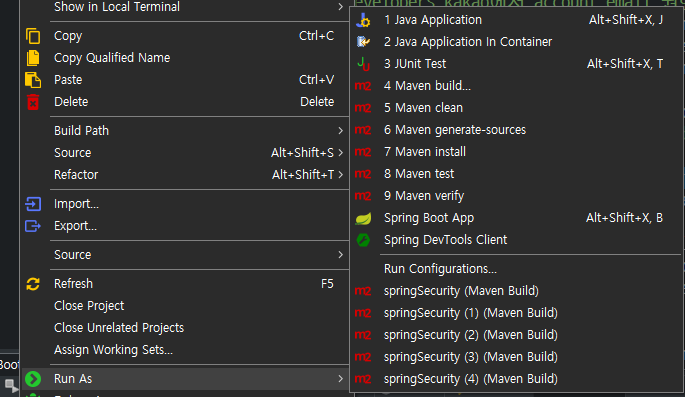The width and height of the screenshot is (685, 397).
Task: Click m2 icon beside springSecurity (3)
Action: tap(363, 357)
